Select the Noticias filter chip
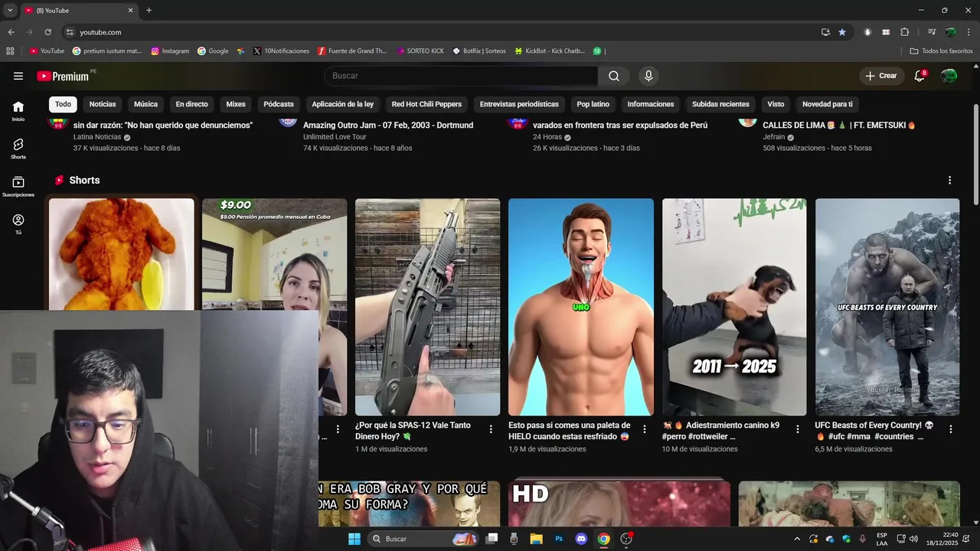The width and height of the screenshot is (980, 551). pos(103,104)
